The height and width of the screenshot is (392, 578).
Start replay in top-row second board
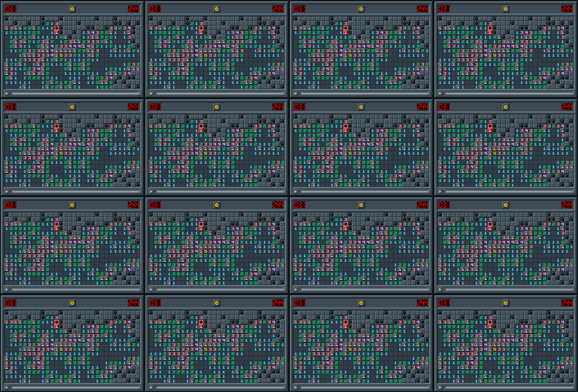151,93
